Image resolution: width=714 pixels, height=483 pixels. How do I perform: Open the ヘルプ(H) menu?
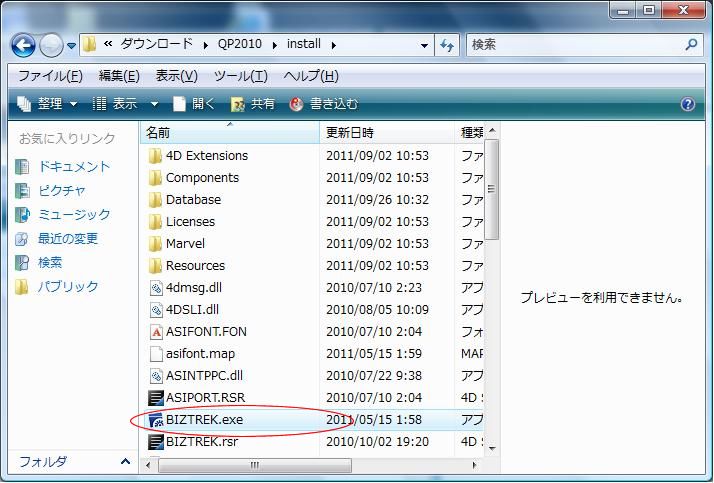311,76
